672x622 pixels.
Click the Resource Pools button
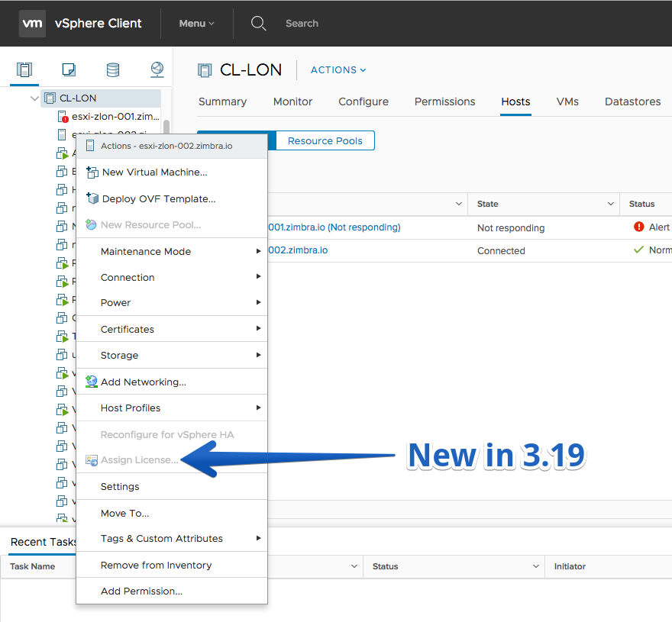(x=325, y=140)
